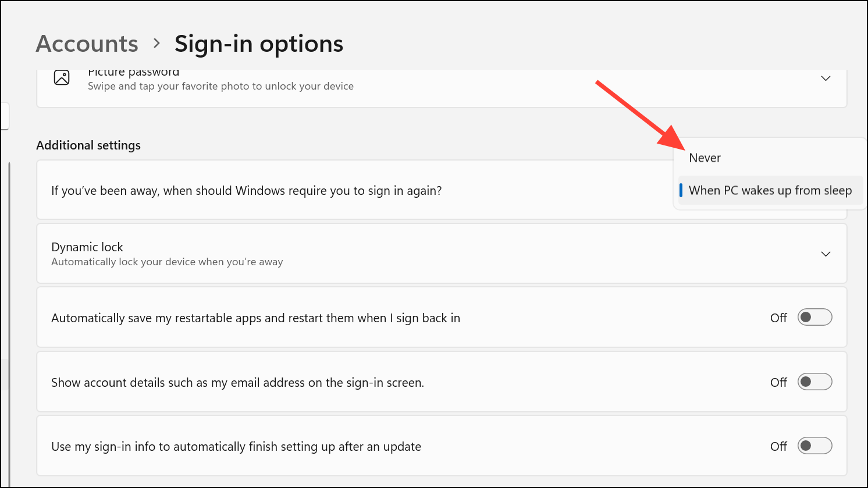Click the Off label beside account details
This screenshot has width=868, height=488.
[778, 383]
